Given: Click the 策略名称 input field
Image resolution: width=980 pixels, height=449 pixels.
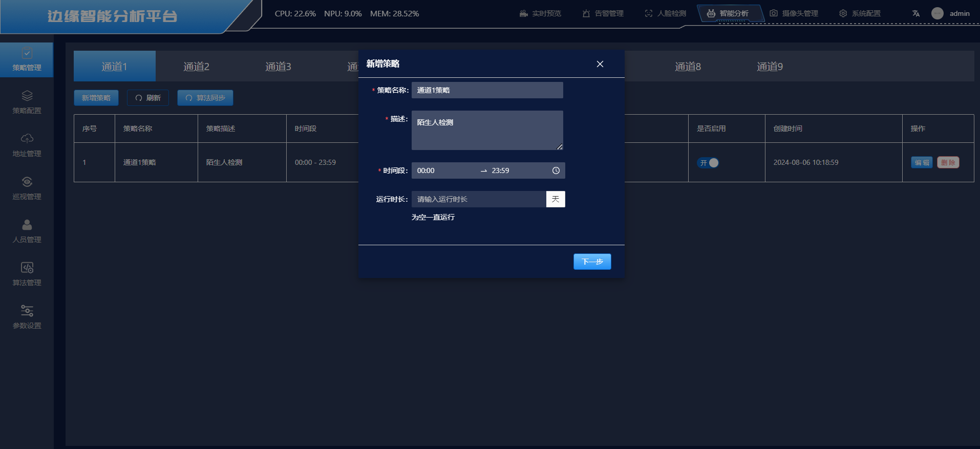Looking at the screenshot, I should click(487, 90).
